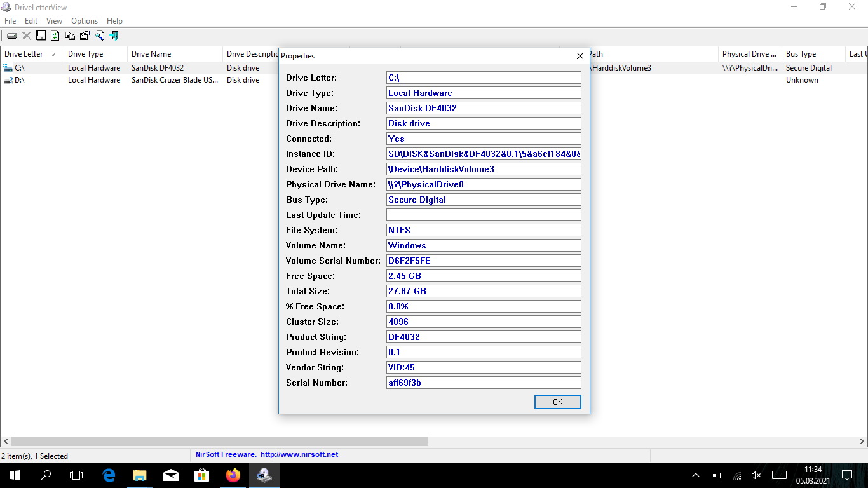Click the Device Path field in Properties

[x=484, y=169]
